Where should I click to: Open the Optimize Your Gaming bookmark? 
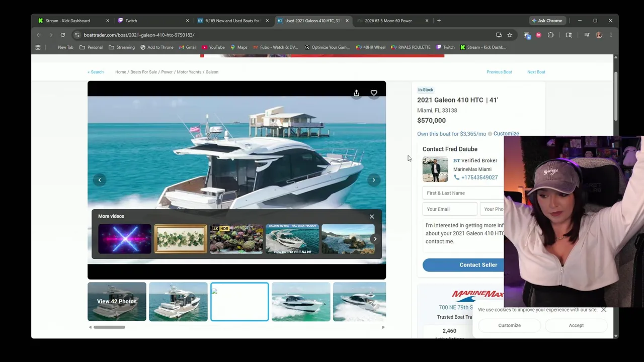pos(327,47)
